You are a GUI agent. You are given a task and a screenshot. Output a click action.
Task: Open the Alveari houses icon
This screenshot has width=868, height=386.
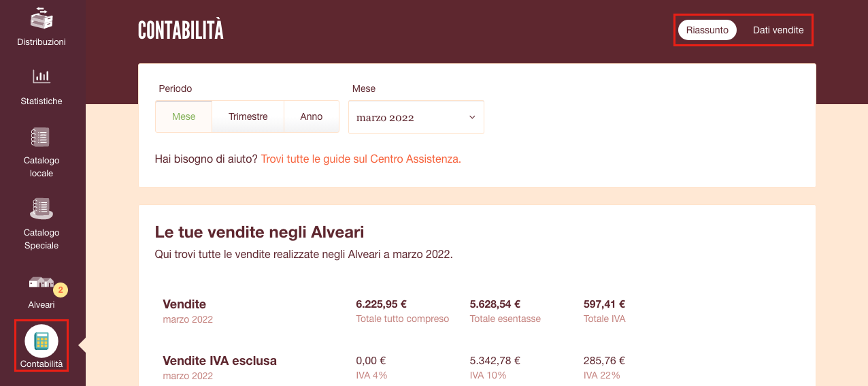[41, 282]
